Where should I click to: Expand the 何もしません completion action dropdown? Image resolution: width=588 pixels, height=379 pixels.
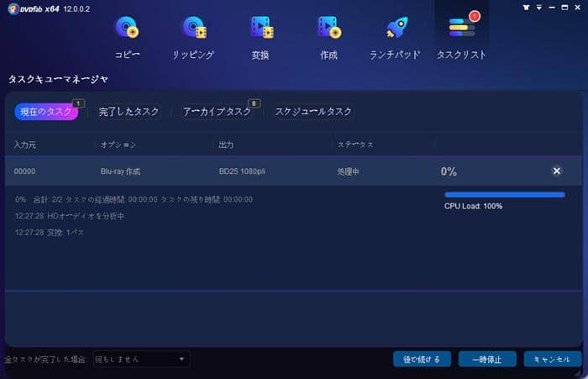coord(141,360)
